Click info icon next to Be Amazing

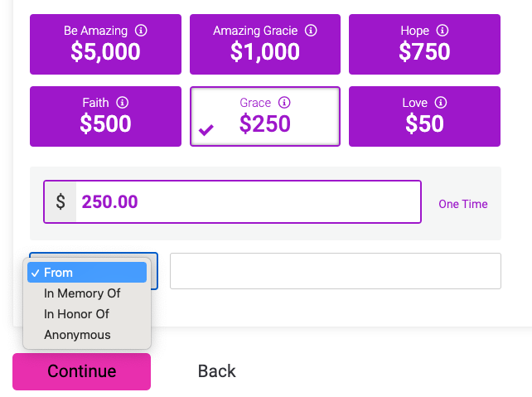[141, 31]
